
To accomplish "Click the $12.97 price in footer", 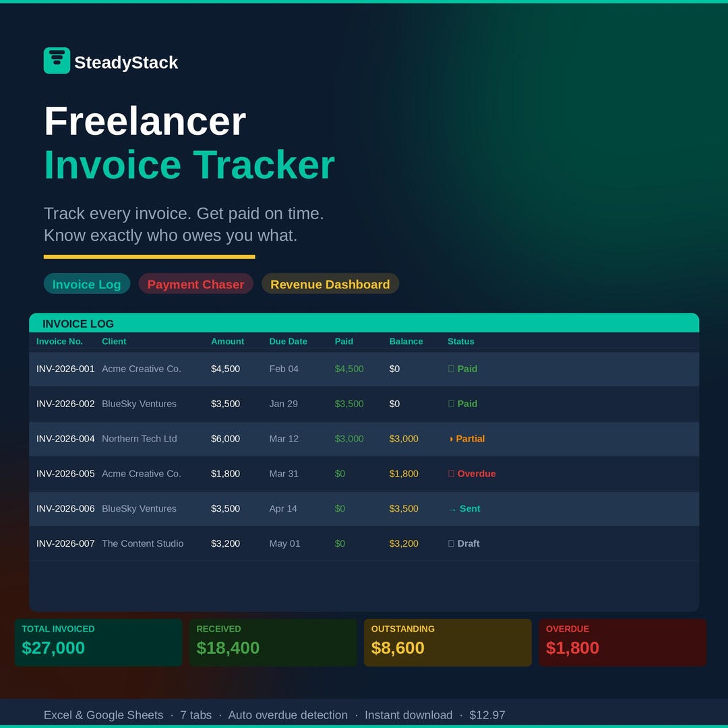I will [x=487, y=715].
